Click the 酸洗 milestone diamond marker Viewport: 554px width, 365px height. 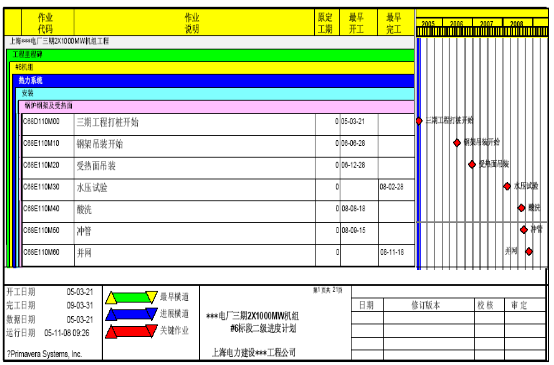pos(521,208)
